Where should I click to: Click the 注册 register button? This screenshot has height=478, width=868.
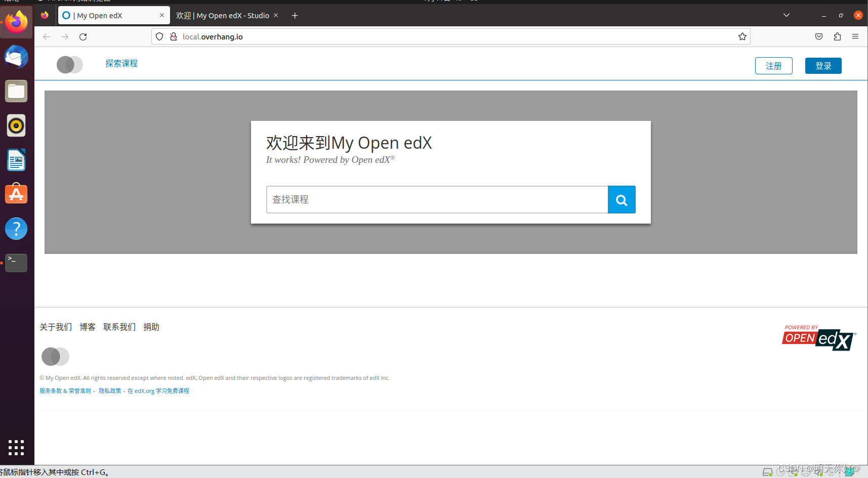(774, 66)
